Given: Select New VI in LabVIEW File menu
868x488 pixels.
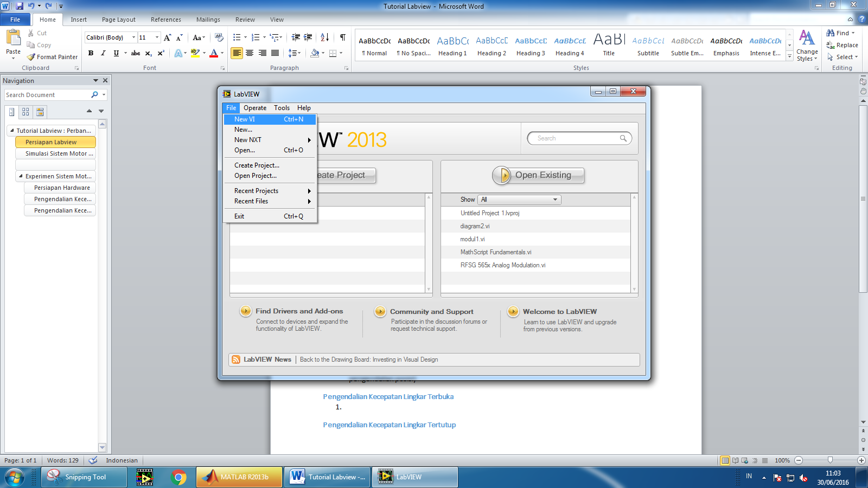Looking at the screenshot, I should (270, 119).
